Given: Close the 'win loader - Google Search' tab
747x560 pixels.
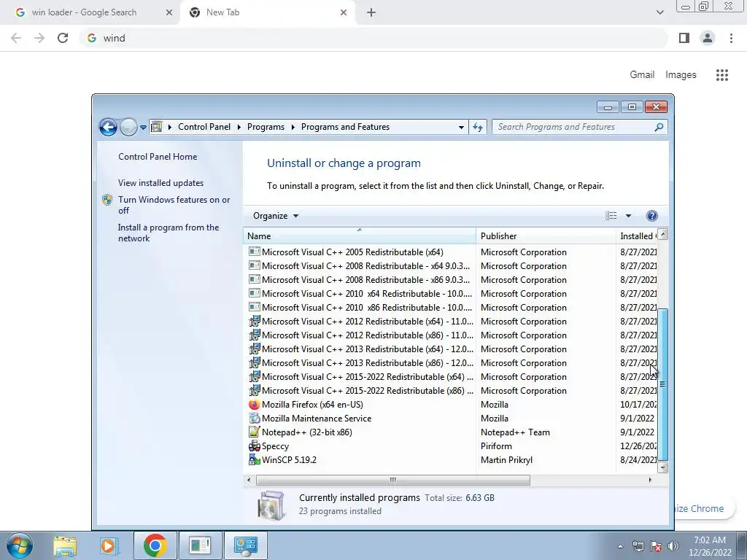Looking at the screenshot, I should point(169,12).
